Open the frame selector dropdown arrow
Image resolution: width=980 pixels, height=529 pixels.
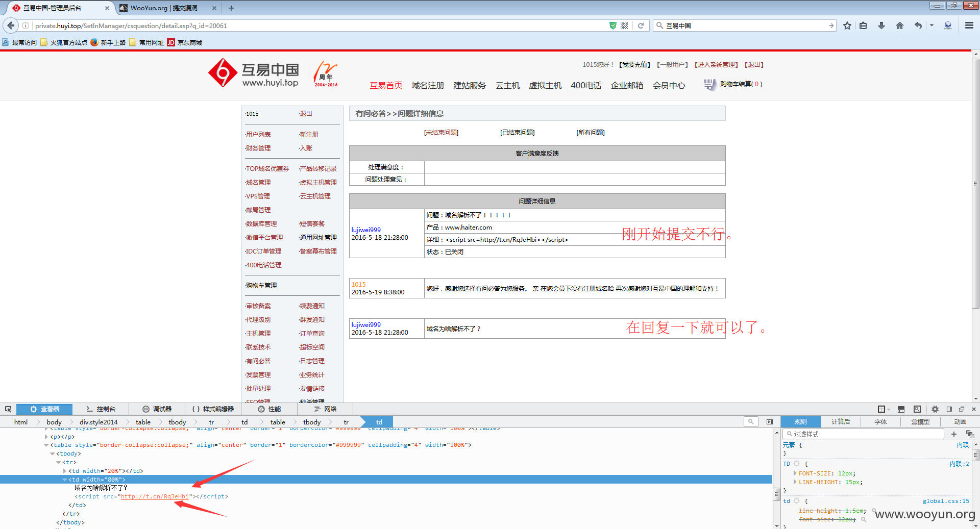889,410
